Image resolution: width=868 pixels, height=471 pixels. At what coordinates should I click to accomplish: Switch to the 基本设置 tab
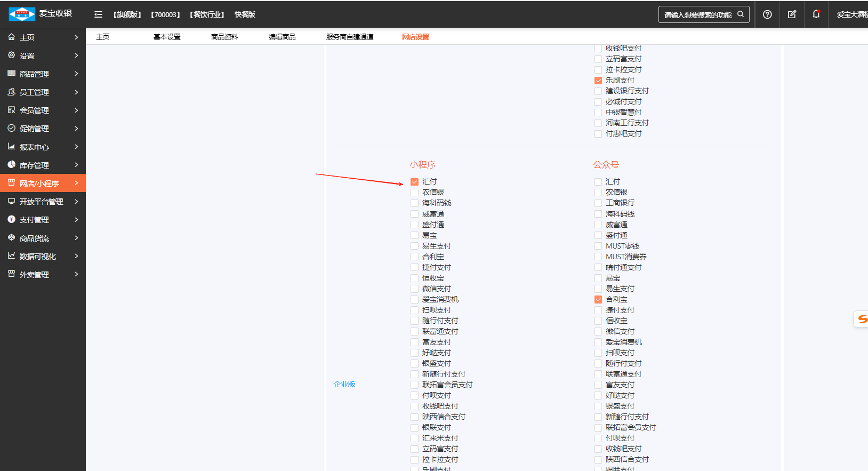167,37
